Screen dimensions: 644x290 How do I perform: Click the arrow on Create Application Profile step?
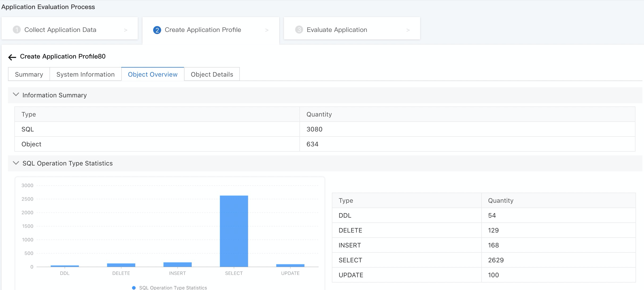267,30
